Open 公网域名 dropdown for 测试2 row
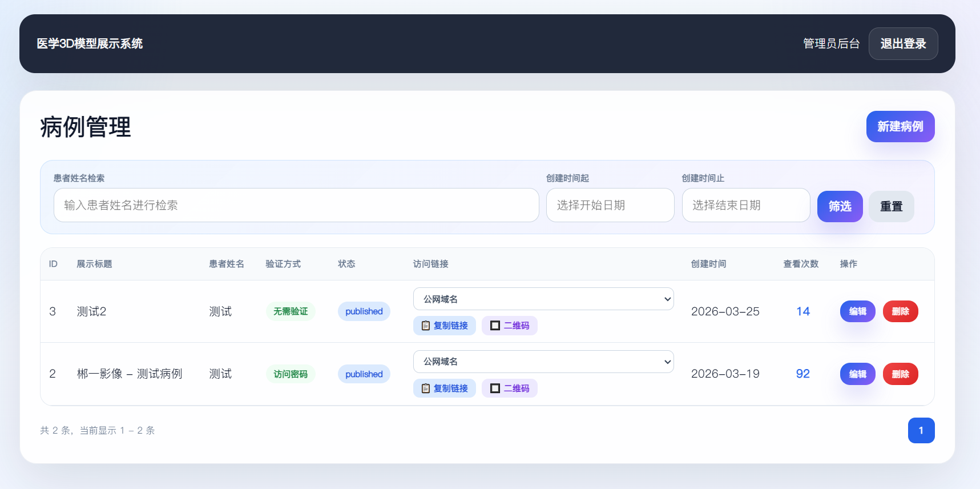Image resolution: width=980 pixels, height=489 pixels. [543, 299]
